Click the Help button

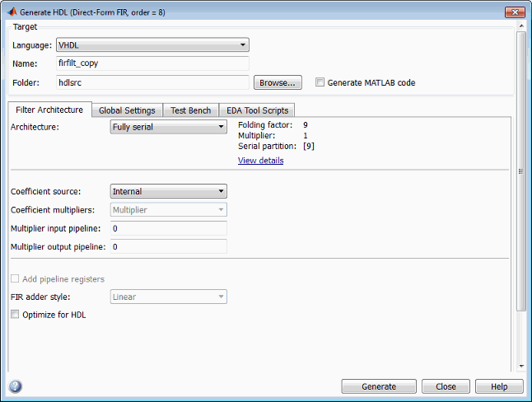pos(499,386)
